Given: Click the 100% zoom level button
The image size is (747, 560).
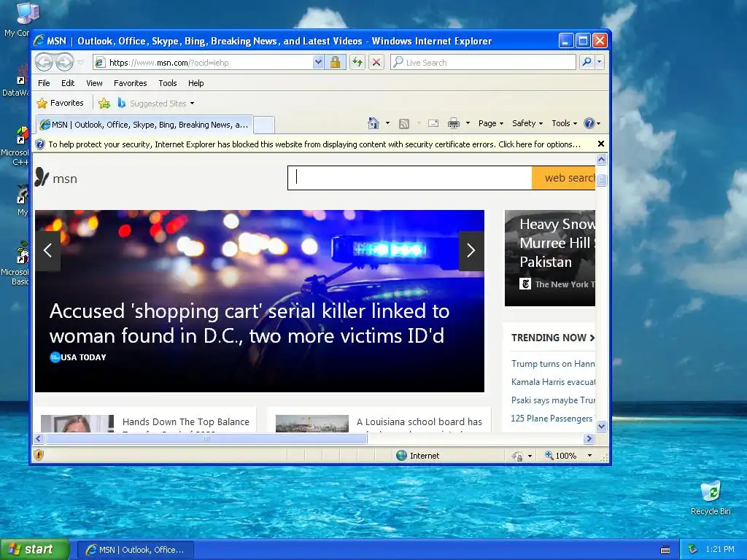Looking at the screenshot, I should tap(561, 456).
